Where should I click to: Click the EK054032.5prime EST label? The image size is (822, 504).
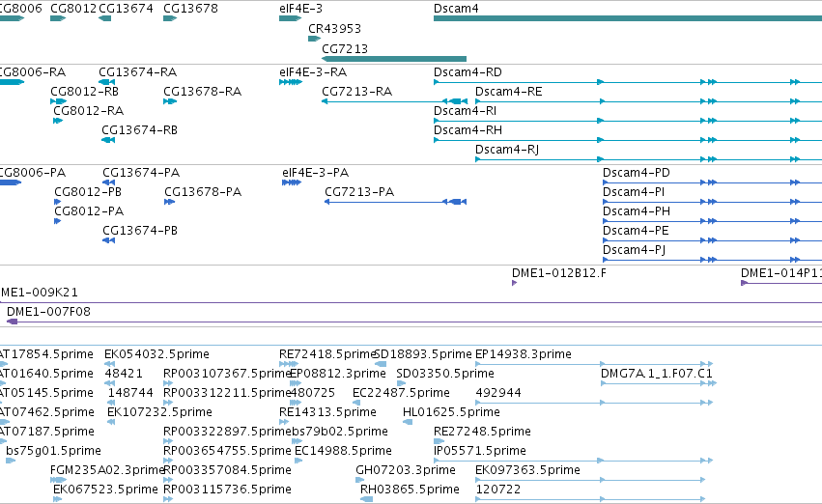point(156,354)
